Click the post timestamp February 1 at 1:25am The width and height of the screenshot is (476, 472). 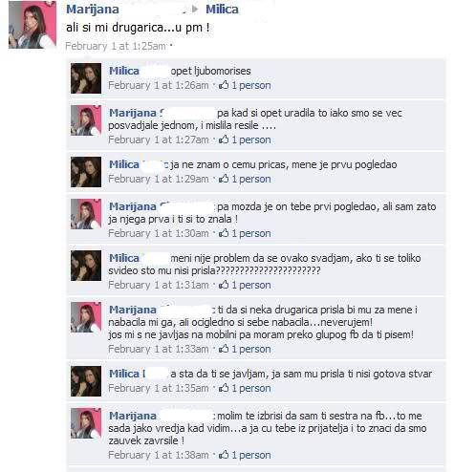(116, 46)
